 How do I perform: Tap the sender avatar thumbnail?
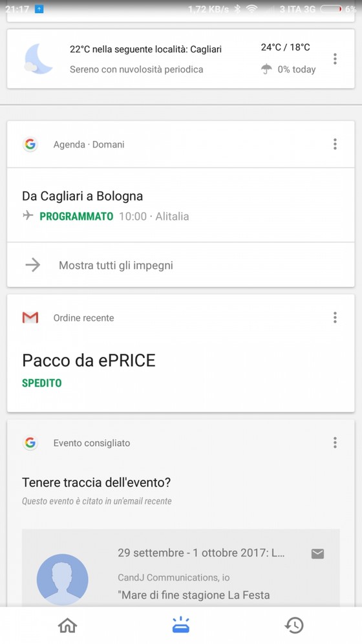(63, 579)
